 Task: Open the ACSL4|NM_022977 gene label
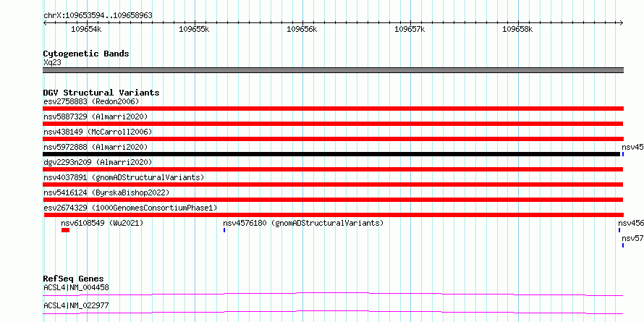coord(76,305)
